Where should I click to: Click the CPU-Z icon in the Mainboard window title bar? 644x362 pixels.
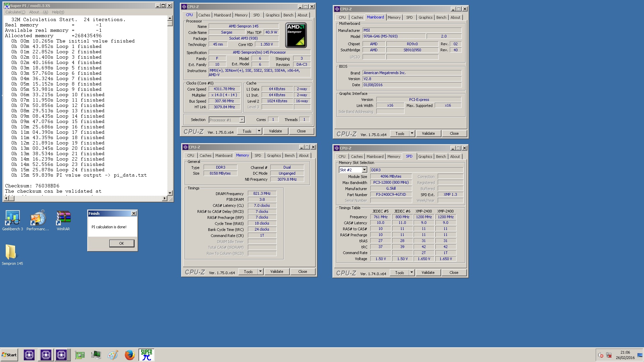pyautogui.click(x=337, y=9)
